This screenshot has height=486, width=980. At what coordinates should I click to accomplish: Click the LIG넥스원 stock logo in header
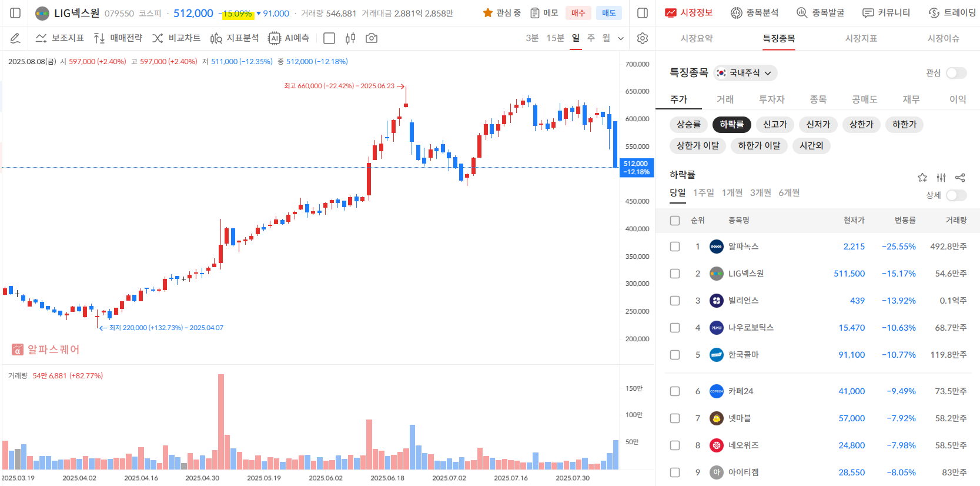[42, 13]
